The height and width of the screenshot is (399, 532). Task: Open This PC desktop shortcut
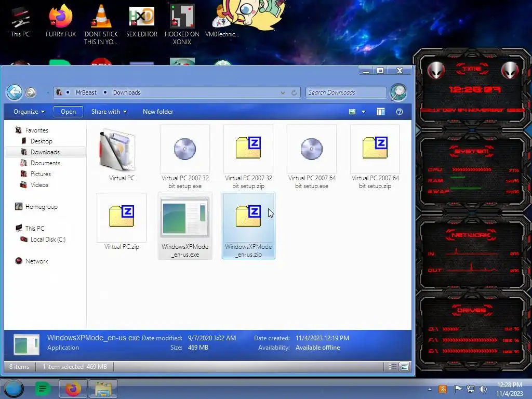coord(20,21)
